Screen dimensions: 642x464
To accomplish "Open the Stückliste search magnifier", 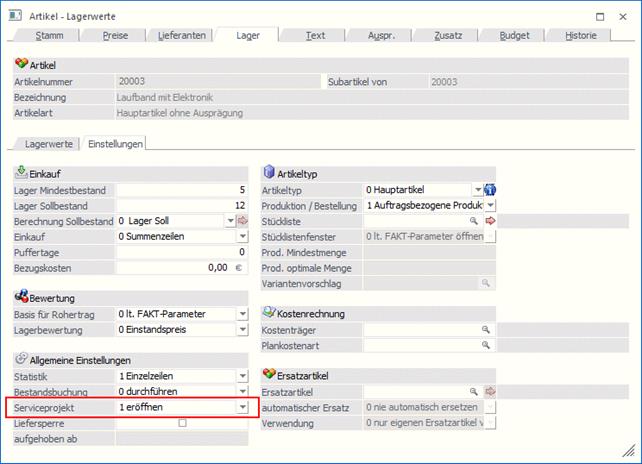I will (x=475, y=220).
